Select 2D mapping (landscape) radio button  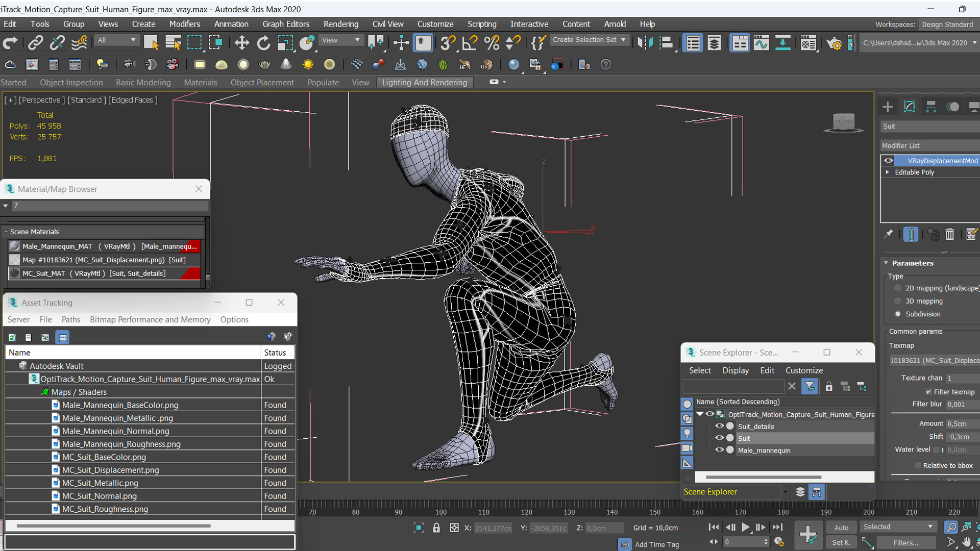898,288
